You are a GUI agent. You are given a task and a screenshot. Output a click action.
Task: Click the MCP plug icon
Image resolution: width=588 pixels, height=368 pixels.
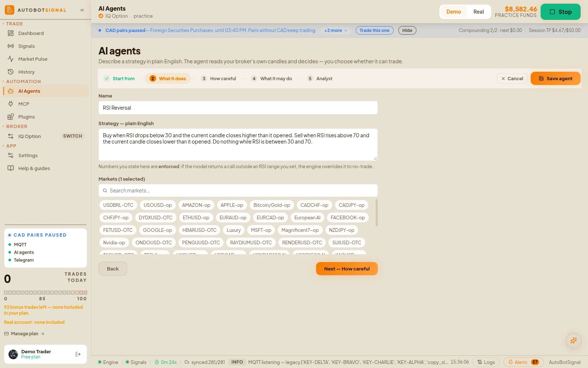(11, 104)
